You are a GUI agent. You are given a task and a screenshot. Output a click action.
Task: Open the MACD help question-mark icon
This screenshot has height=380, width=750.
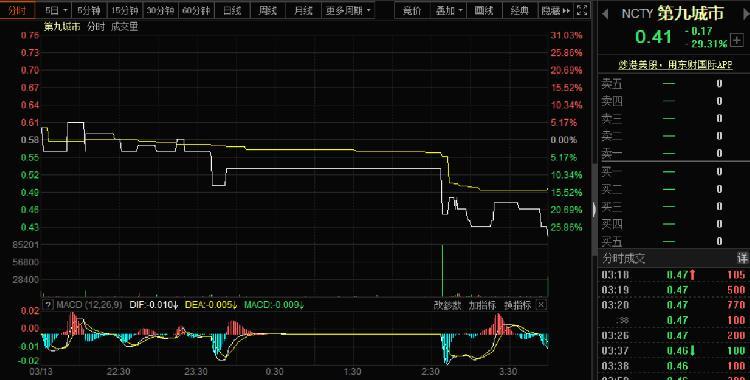[48, 305]
